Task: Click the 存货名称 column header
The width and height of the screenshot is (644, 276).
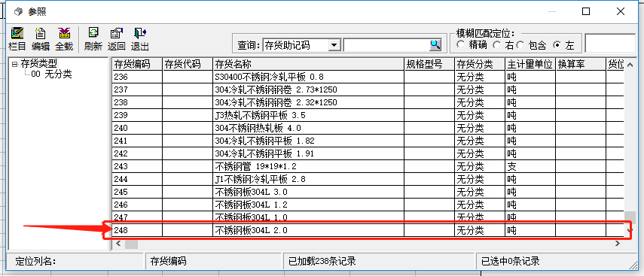Action: 309,64
